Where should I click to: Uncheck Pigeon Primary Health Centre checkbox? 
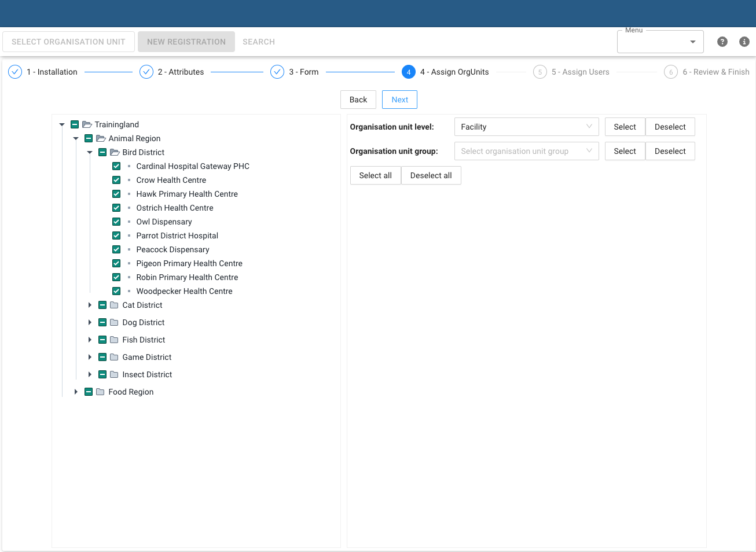pyautogui.click(x=116, y=263)
